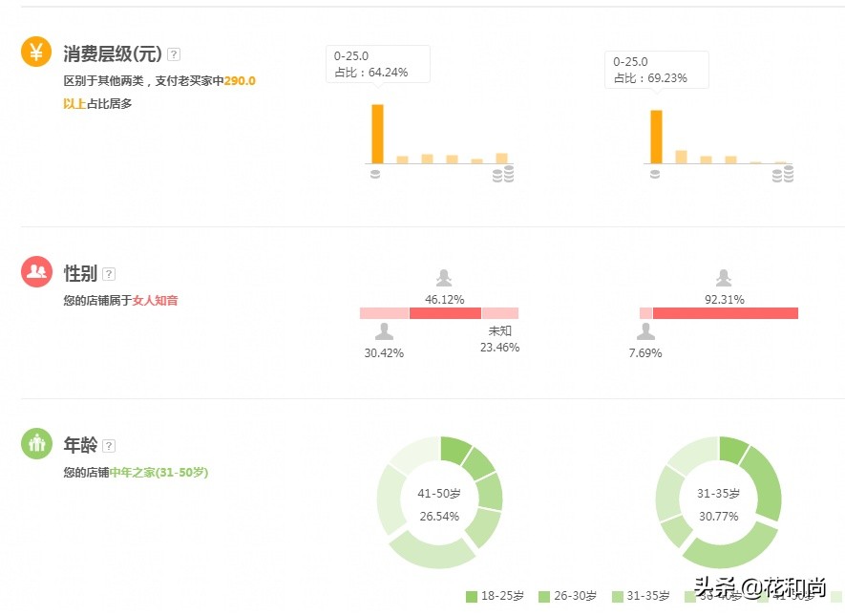Click the single coin stack below the left bar chart
845x616 pixels.
pyautogui.click(x=374, y=173)
